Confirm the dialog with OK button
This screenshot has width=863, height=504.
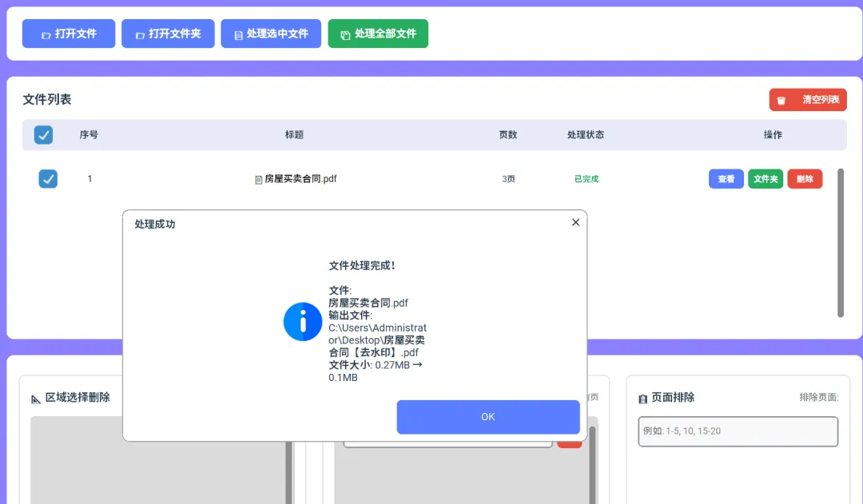[x=488, y=417]
